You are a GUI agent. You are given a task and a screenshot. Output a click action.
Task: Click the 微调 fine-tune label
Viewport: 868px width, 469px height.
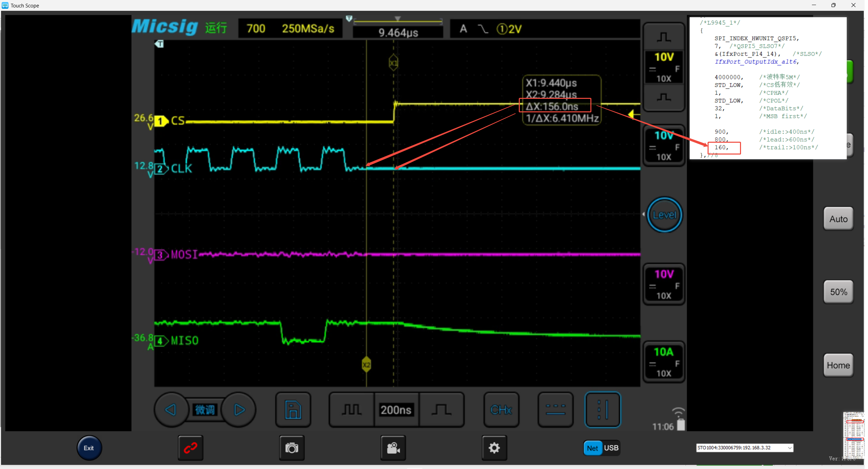coord(205,410)
